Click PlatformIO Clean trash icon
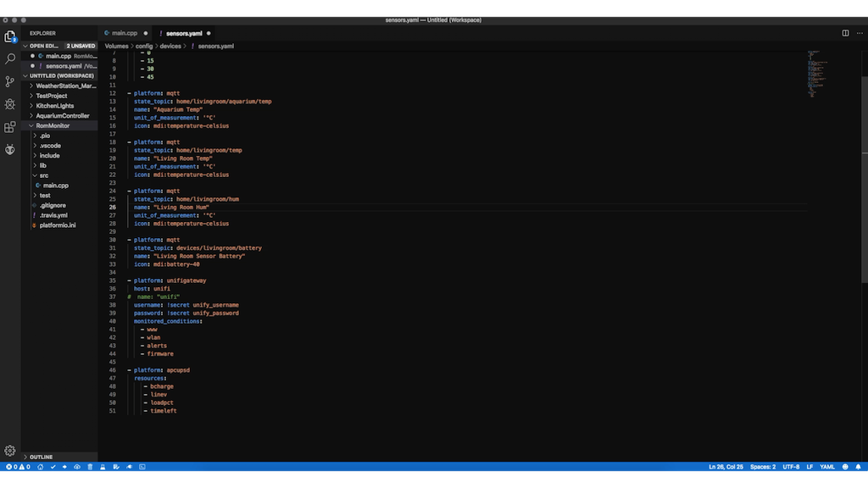The width and height of the screenshot is (868, 488). pos(90,467)
